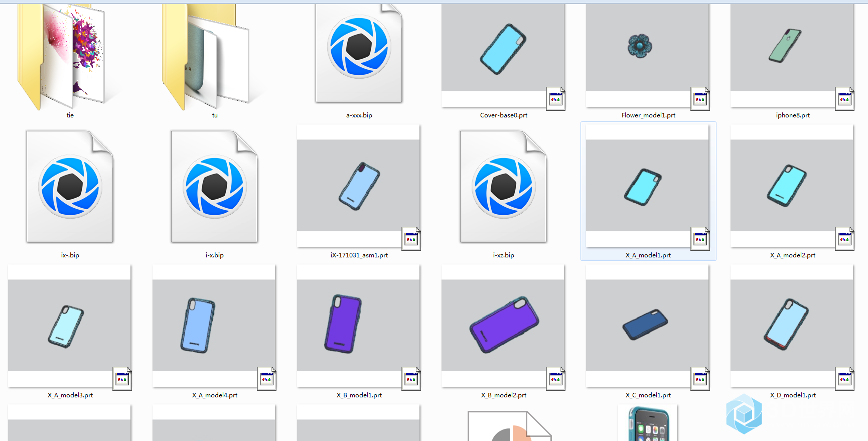Click the file name "X_A_model4.prt"

215,395
